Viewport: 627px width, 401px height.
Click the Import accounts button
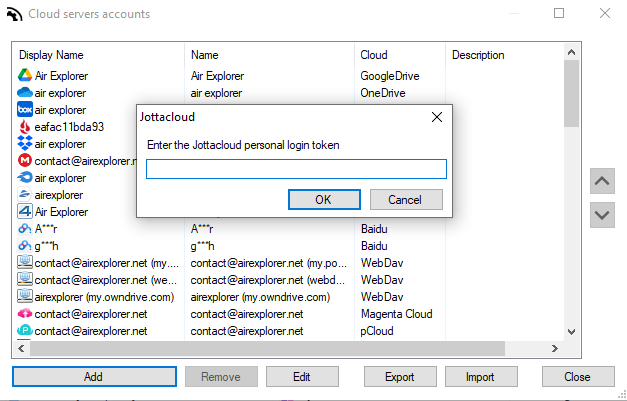coord(481,377)
